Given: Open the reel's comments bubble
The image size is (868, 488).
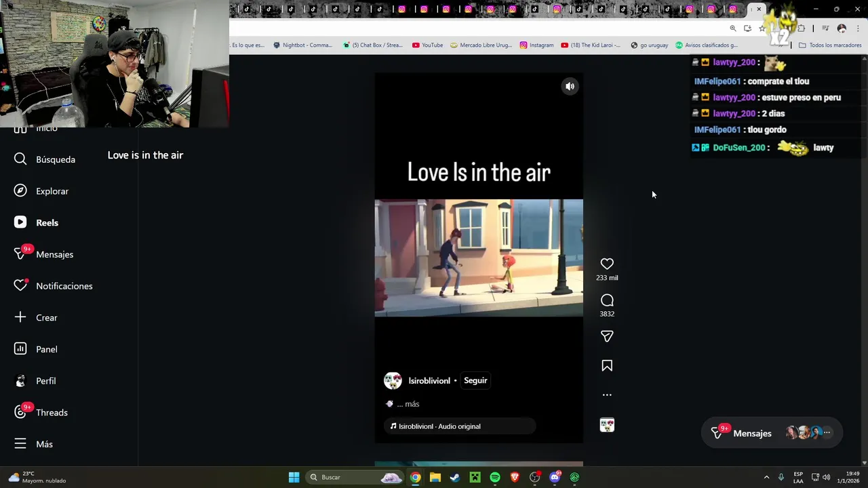Looking at the screenshot, I should [607, 300].
